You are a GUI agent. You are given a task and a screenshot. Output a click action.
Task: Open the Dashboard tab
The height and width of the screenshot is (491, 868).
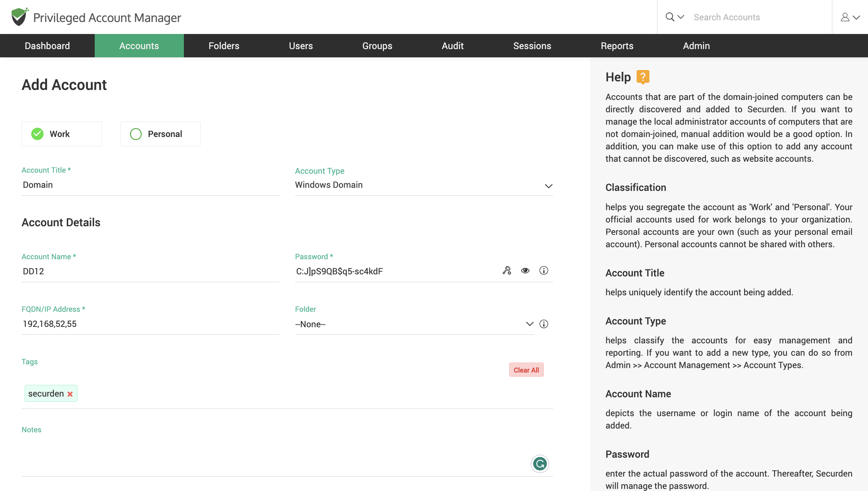point(47,46)
